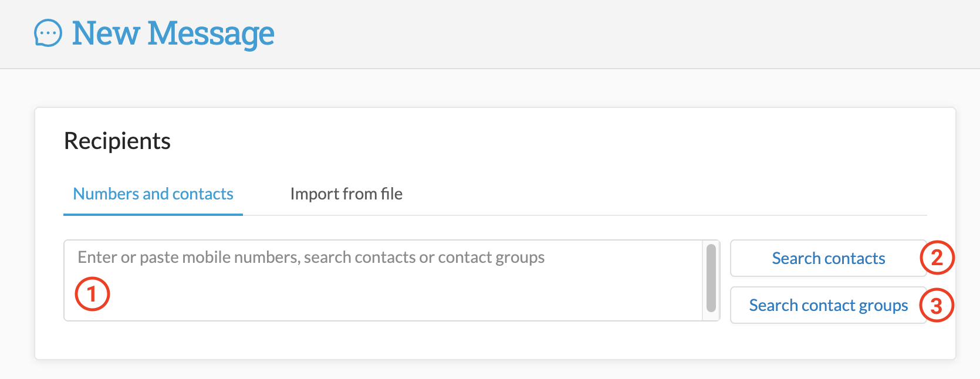
Task: Open Search contact groups
Action: coord(828,305)
